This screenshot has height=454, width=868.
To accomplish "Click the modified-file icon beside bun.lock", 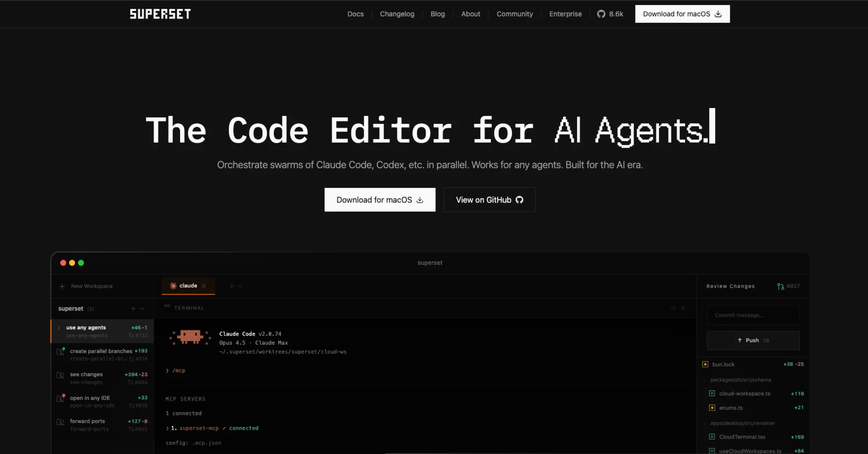I will 705,364.
